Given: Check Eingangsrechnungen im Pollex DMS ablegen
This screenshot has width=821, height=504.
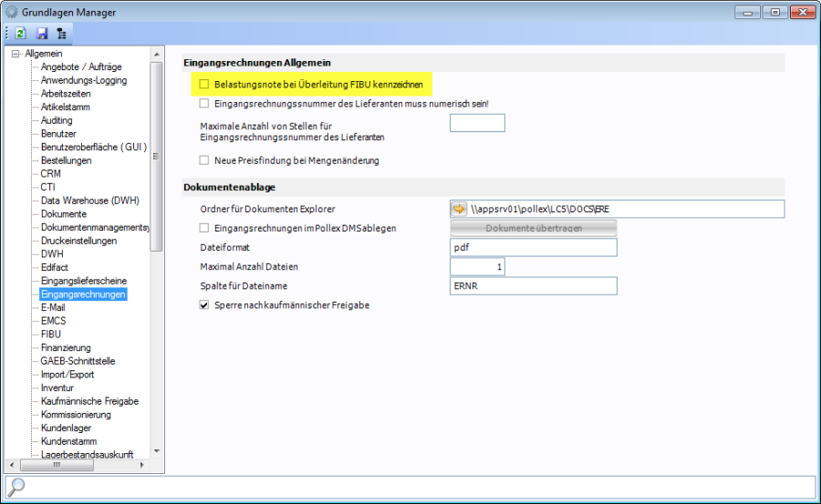Looking at the screenshot, I should click(x=204, y=228).
